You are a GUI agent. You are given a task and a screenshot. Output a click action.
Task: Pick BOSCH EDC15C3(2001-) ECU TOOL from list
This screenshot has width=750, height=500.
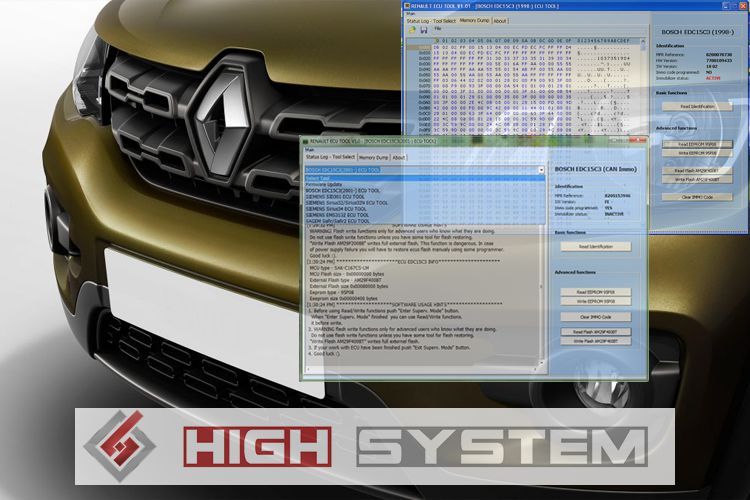tap(425, 190)
